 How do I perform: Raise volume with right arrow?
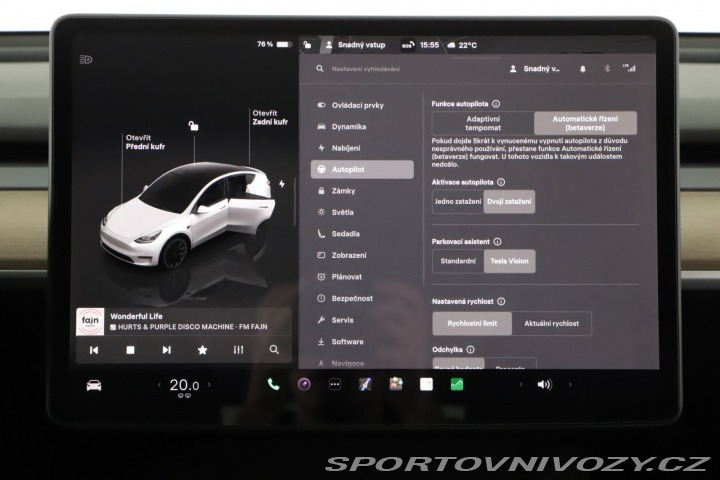pyautogui.click(x=570, y=384)
